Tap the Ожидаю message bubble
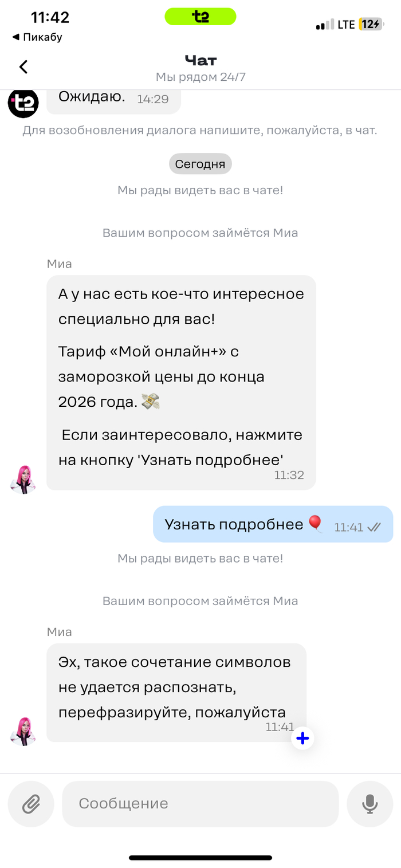This screenshot has height=868, width=401. pyautogui.click(x=113, y=99)
